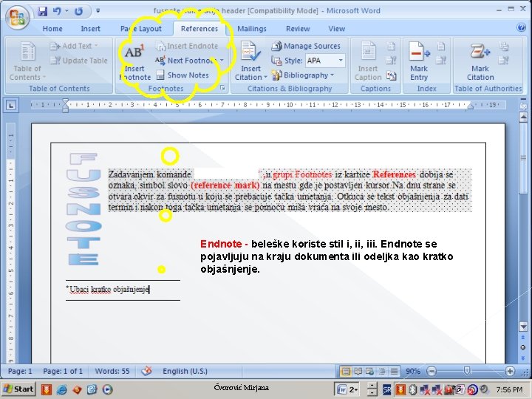This screenshot has width=532, height=399.
Task: Click the vertical scrollbar up arrow
Action: coord(523,117)
